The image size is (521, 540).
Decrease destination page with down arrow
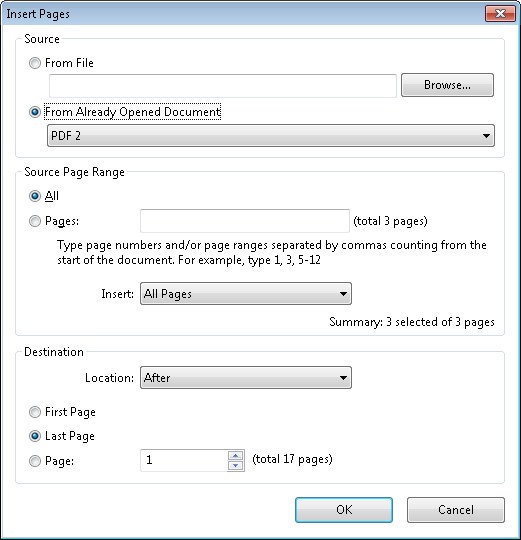tap(236, 466)
